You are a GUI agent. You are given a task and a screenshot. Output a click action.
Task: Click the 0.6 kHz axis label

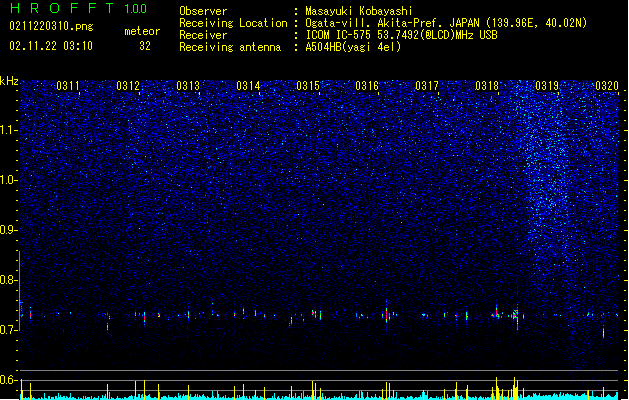9,380
